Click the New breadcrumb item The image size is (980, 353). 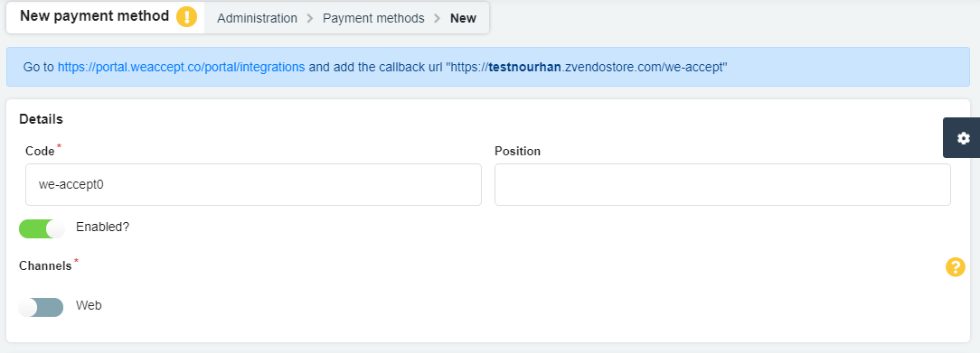463,18
